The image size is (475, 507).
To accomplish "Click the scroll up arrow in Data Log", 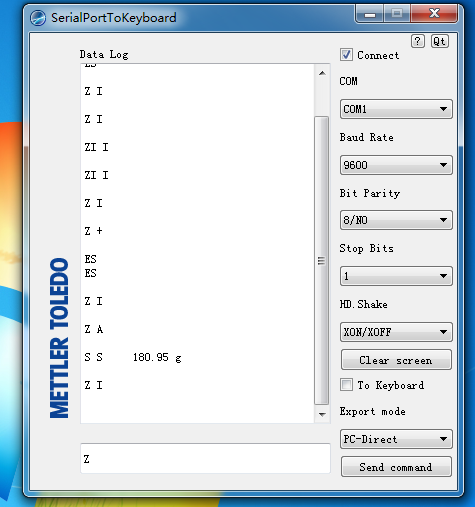I will click(322, 73).
